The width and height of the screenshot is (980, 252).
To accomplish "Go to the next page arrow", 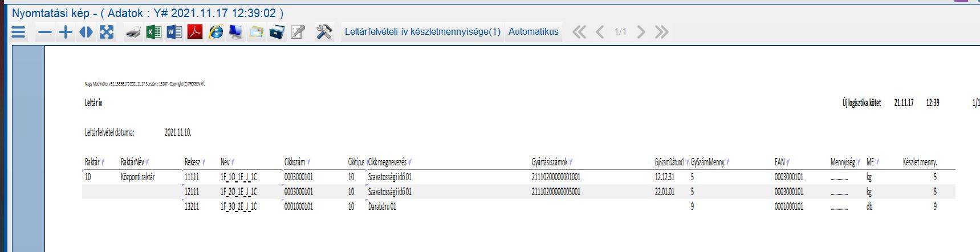I will 641,32.
